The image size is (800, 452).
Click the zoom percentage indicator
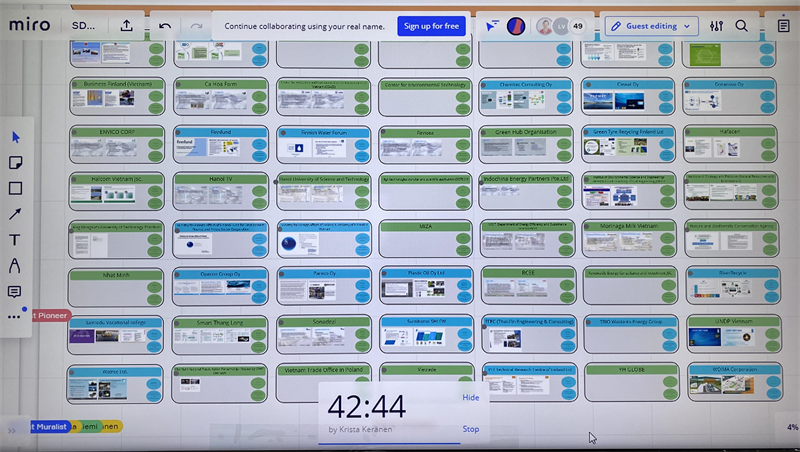[x=791, y=427]
